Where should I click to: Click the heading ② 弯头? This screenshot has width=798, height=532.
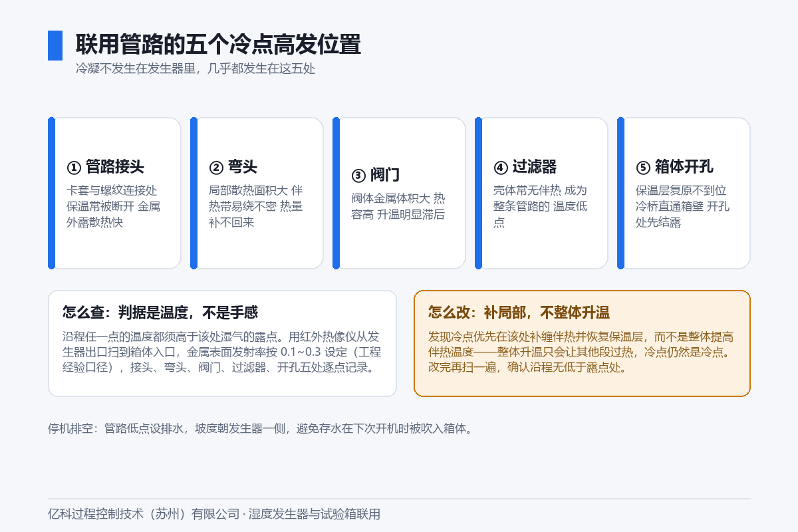233,166
